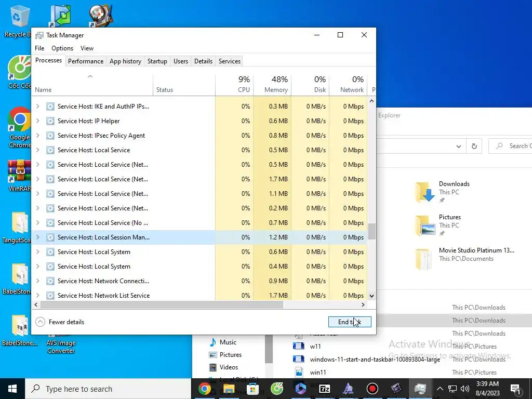This screenshot has height=399, width=532.
Task: Click the horizontal scrollbar left arrow
Action: coord(36,304)
